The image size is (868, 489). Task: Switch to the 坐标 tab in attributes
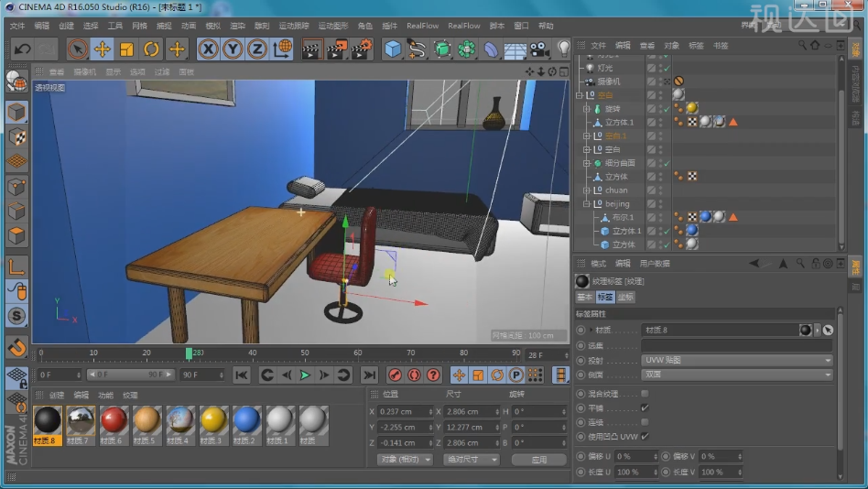[625, 298]
